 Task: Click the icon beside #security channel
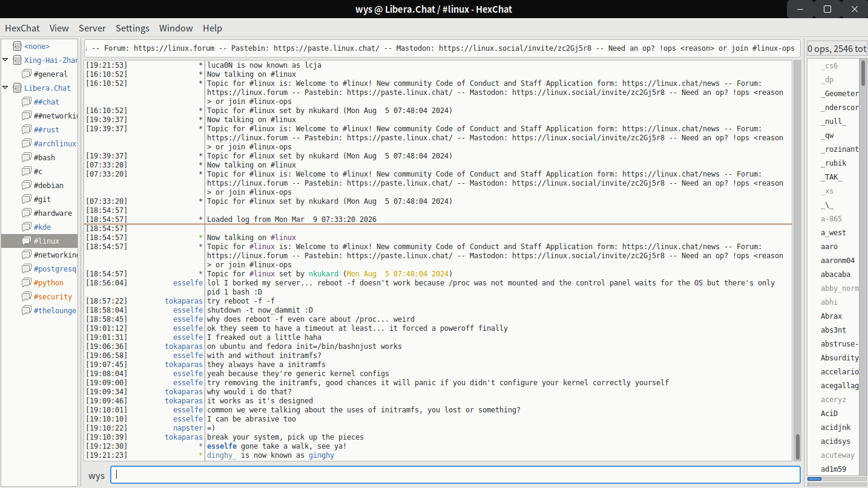tap(26, 296)
